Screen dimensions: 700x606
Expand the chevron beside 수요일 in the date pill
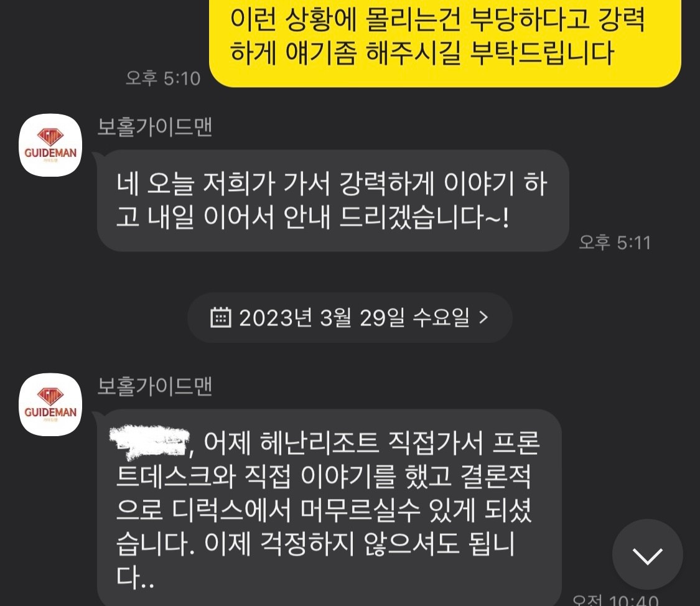click(x=483, y=317)
